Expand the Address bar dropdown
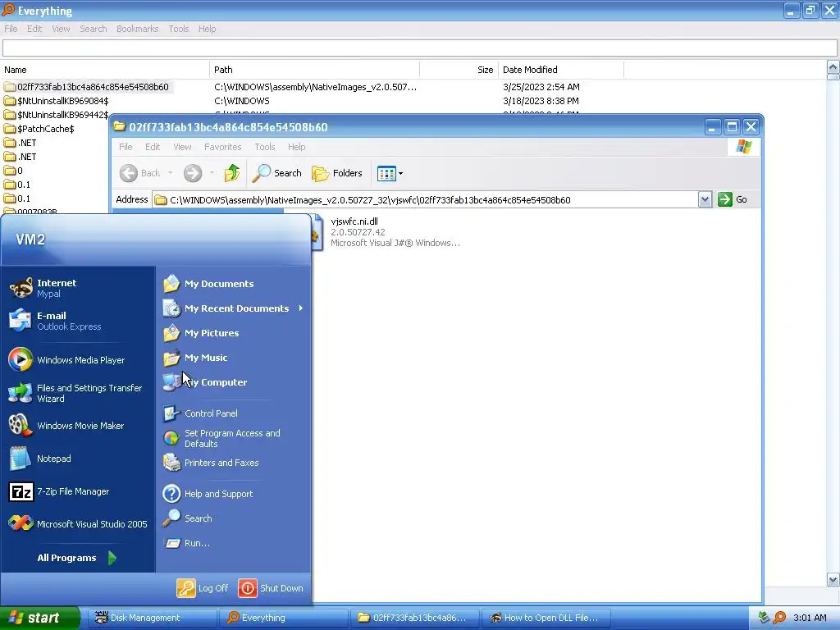 705,200
